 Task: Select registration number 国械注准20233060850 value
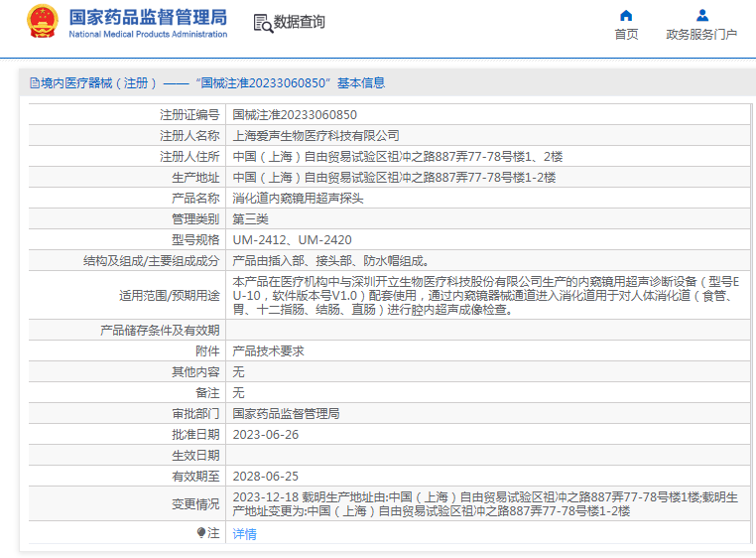[295, 115]
